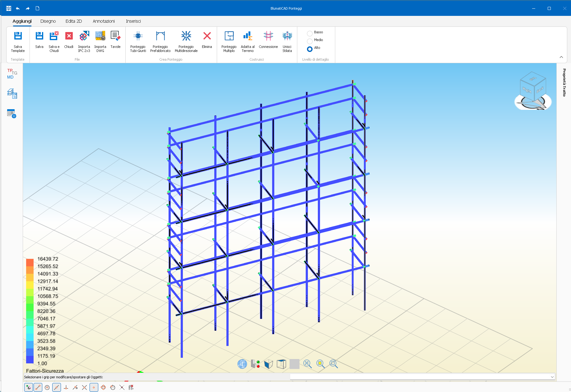
Task: Select the Medio detail level option
Action: [310, 40]
